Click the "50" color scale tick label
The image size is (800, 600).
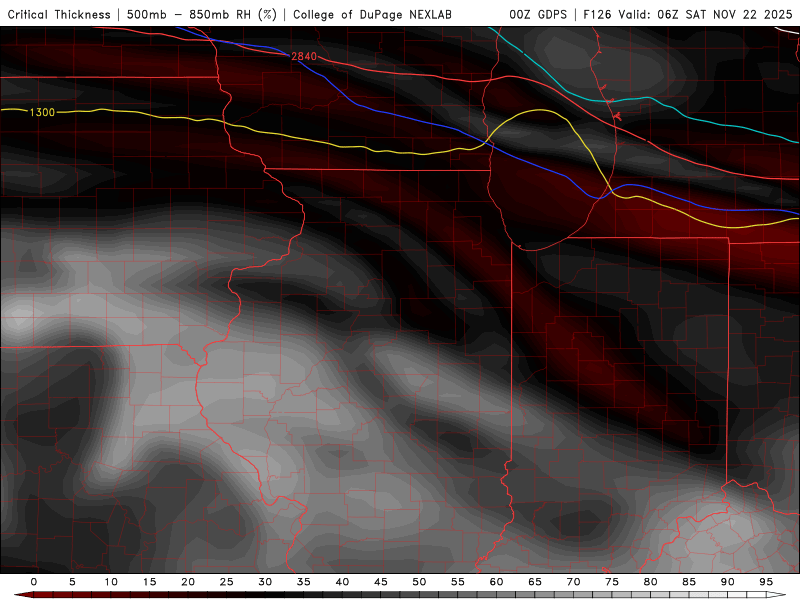[x=419, y=582]
